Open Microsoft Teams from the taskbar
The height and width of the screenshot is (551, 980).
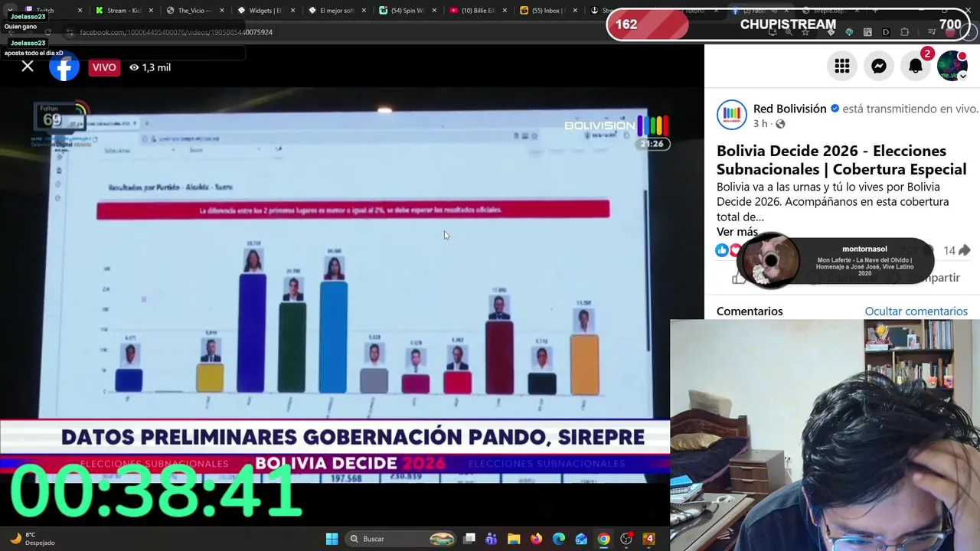click(492, 539)
